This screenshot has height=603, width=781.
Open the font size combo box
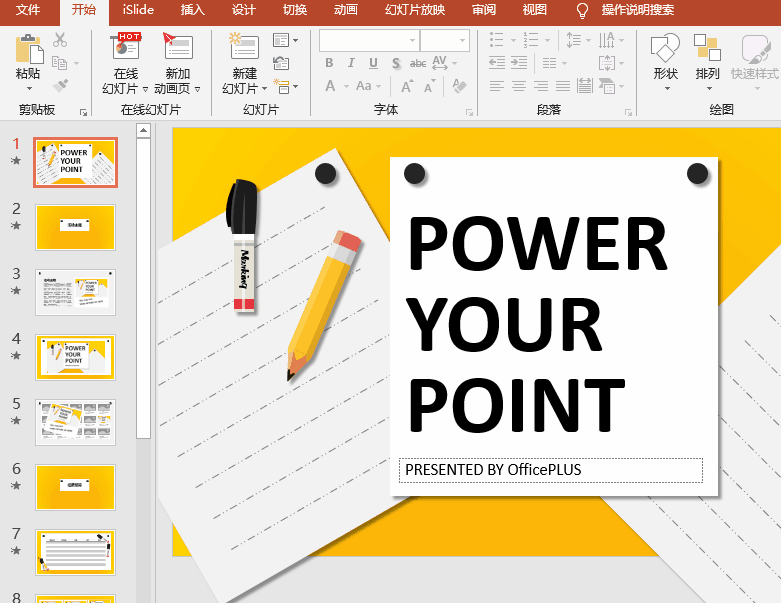coord(445,40)
